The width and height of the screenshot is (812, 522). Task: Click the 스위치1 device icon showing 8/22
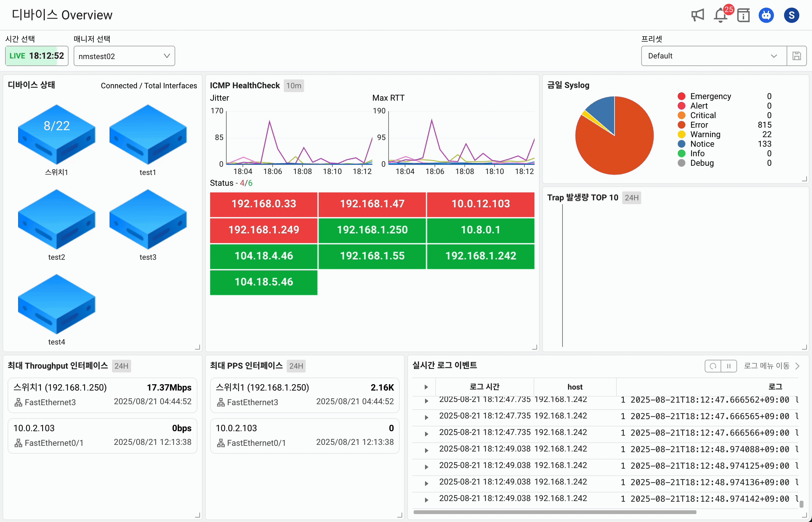click(57, 134)
